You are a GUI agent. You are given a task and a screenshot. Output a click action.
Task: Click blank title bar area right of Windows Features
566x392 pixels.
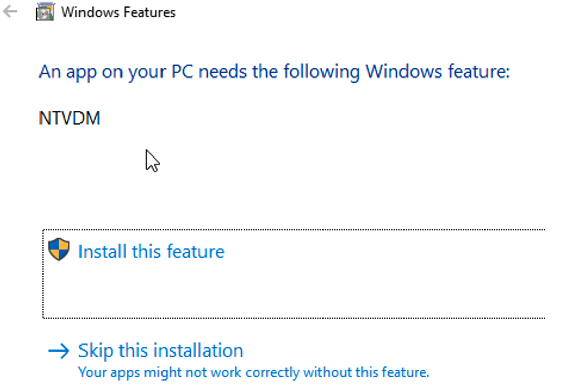[x=361, y=12]
